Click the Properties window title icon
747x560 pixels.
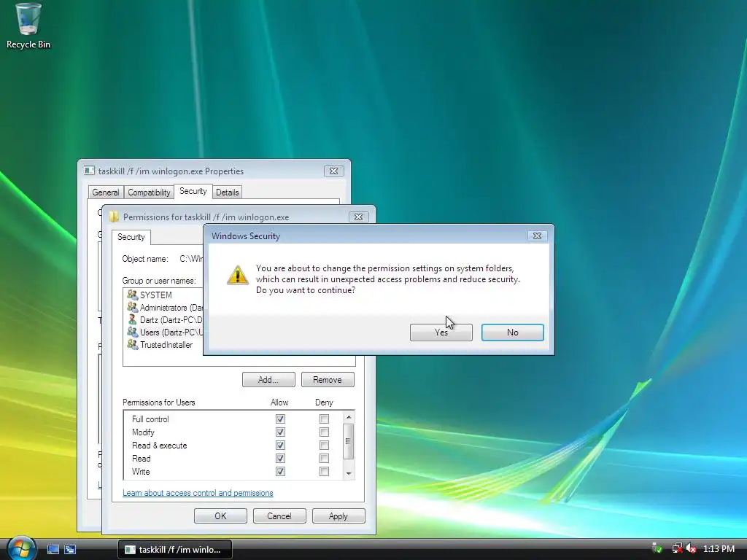click(x=89, y=171)
